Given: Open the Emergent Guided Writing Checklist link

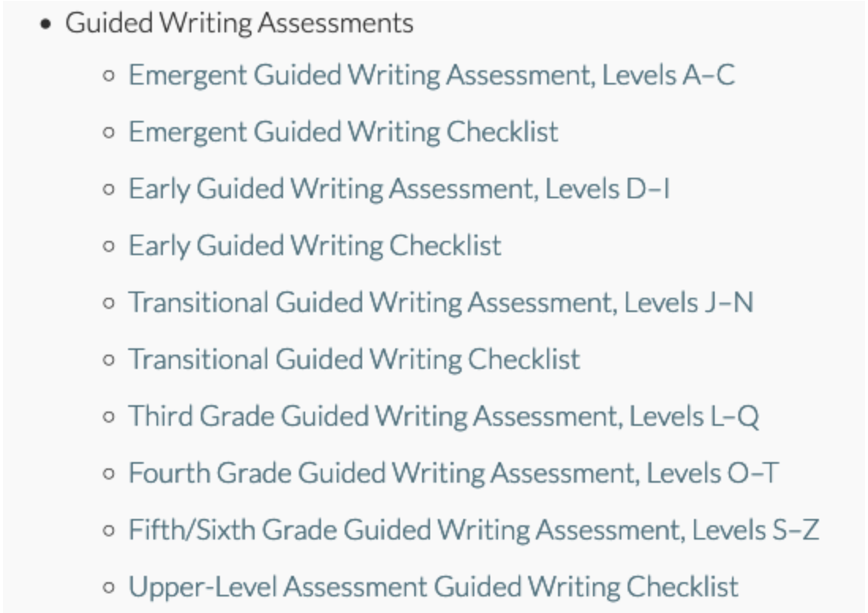Looking at the screenshot, I should click(343, 132).
